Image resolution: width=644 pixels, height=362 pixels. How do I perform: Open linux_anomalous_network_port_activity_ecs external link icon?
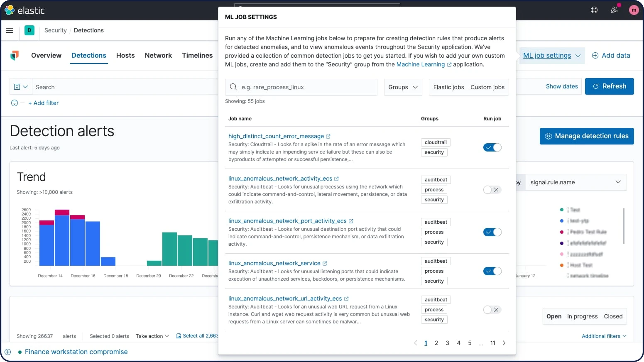pyautogui.click(x=351, y=221)
